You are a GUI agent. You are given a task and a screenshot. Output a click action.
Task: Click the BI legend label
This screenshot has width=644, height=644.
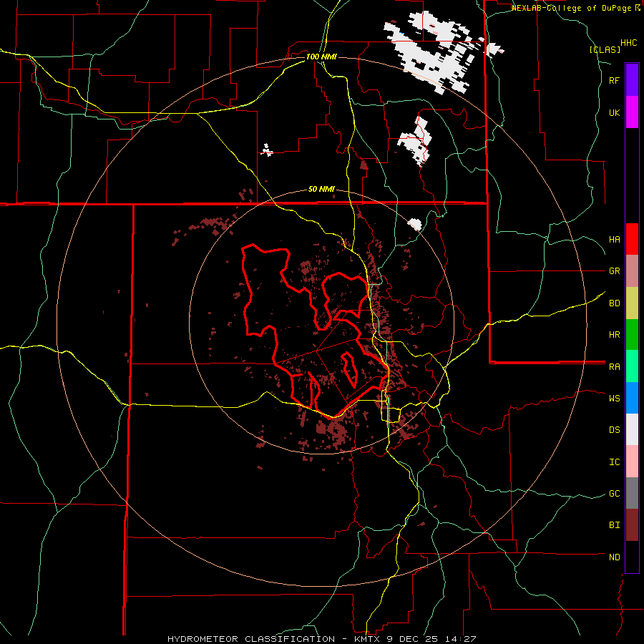614,525
